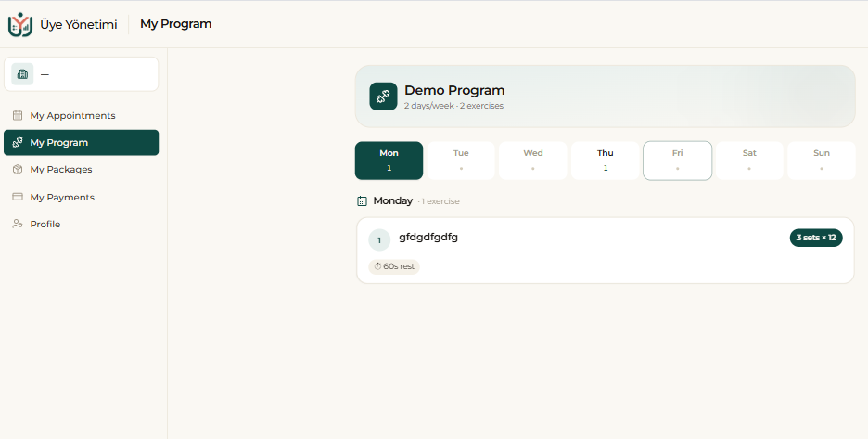Switch to the Thu day tab
The width and height of the screenshot is (868, 439).
[605, 161]
